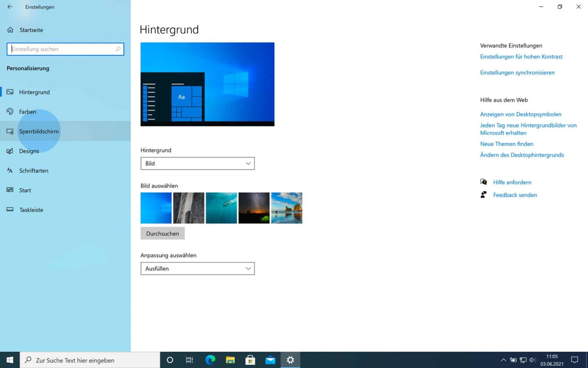Click the home icon beside Startseite
Image resolution: width=588 pixels, height=368 pixels.
point(10,30)
